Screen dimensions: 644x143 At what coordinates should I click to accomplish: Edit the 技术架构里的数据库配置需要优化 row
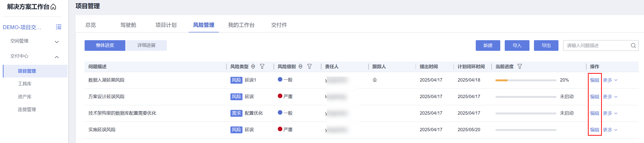click(x=595, y=113)
